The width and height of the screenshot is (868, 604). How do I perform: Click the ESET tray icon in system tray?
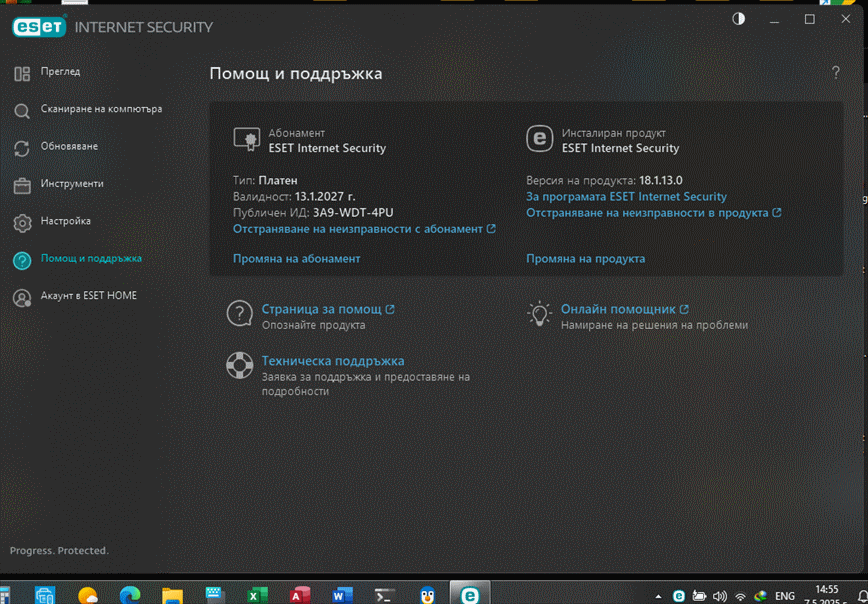click(x=679, y=596)
